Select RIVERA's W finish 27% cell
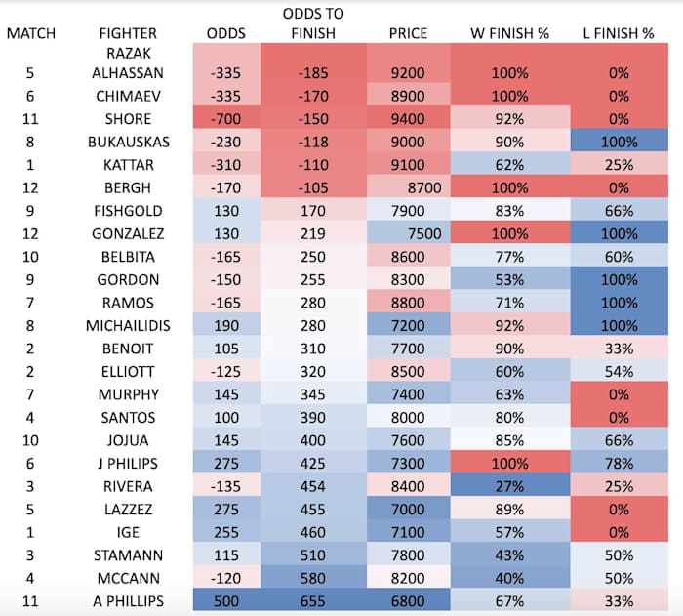 click(x=509, y=486)
